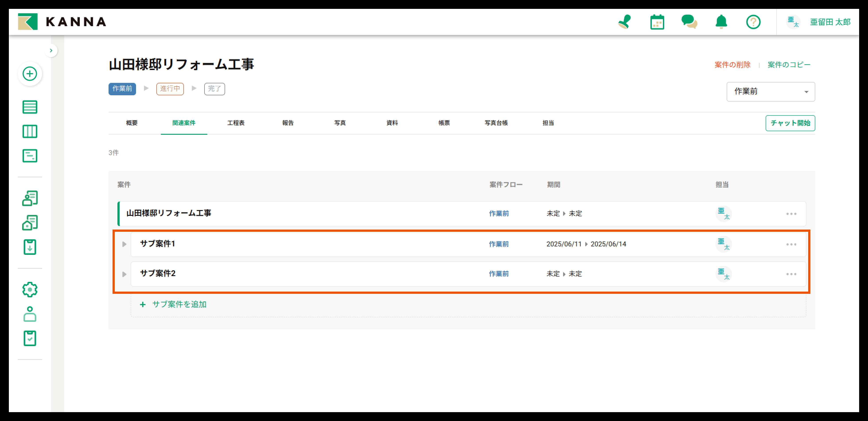
Task: Click the green plus create icon in sidebar
Action: [30, 74]
